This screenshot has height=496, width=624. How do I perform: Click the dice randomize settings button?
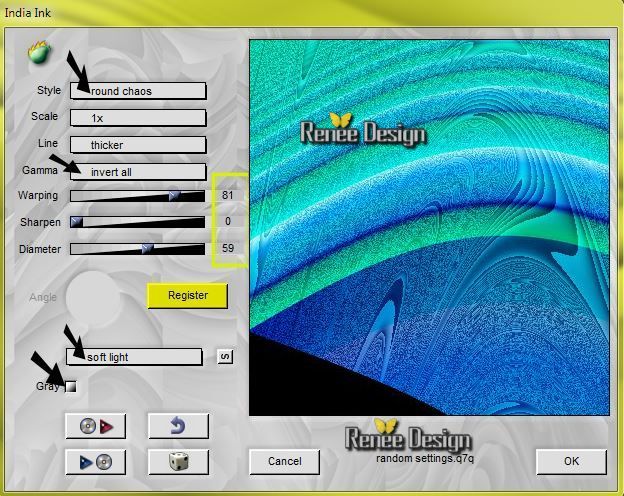tap(178, 462)
